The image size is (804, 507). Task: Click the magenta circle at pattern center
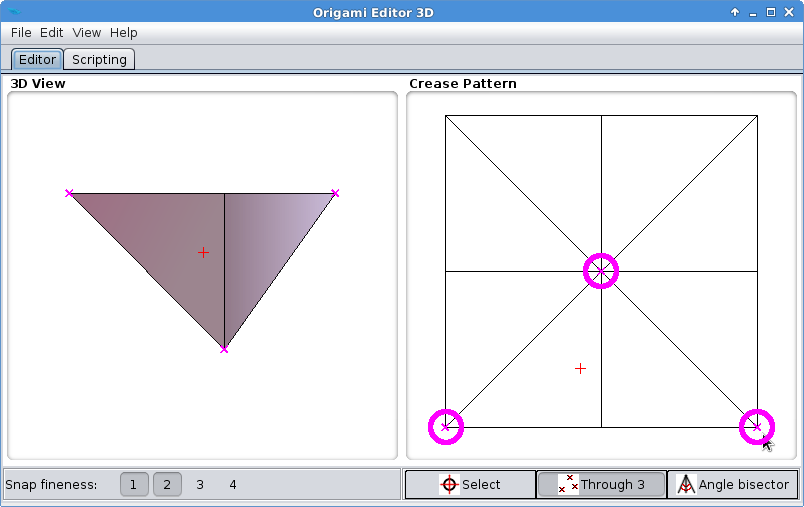pos(601,271)
